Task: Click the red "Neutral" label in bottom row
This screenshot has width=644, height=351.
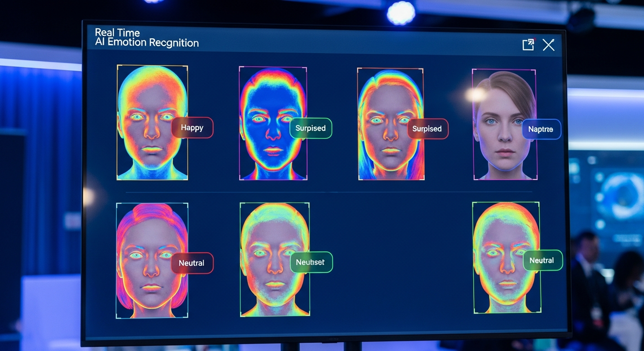Action: click(x=192, y=263)
